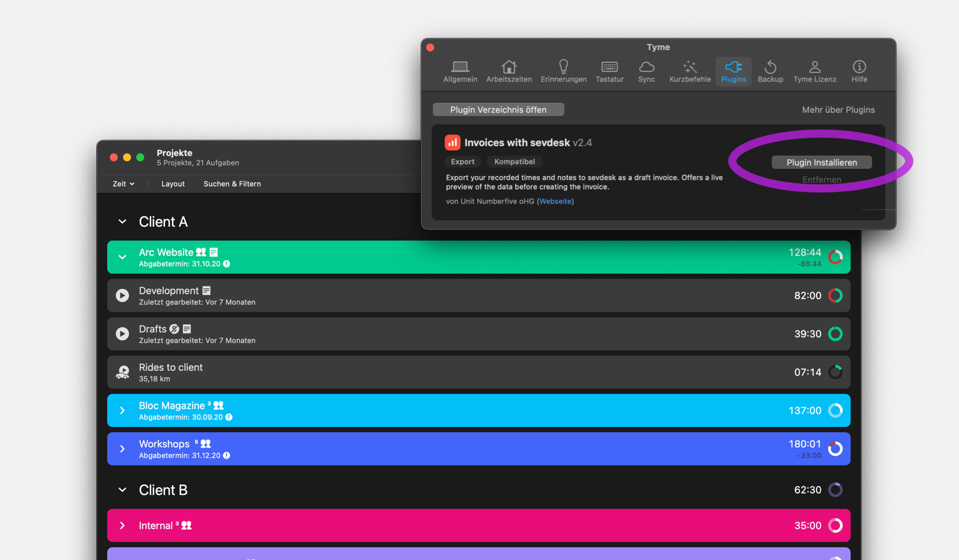Click the Export tag on sevdesk plugin
959x560 pixels.
(x=463, y=162)
